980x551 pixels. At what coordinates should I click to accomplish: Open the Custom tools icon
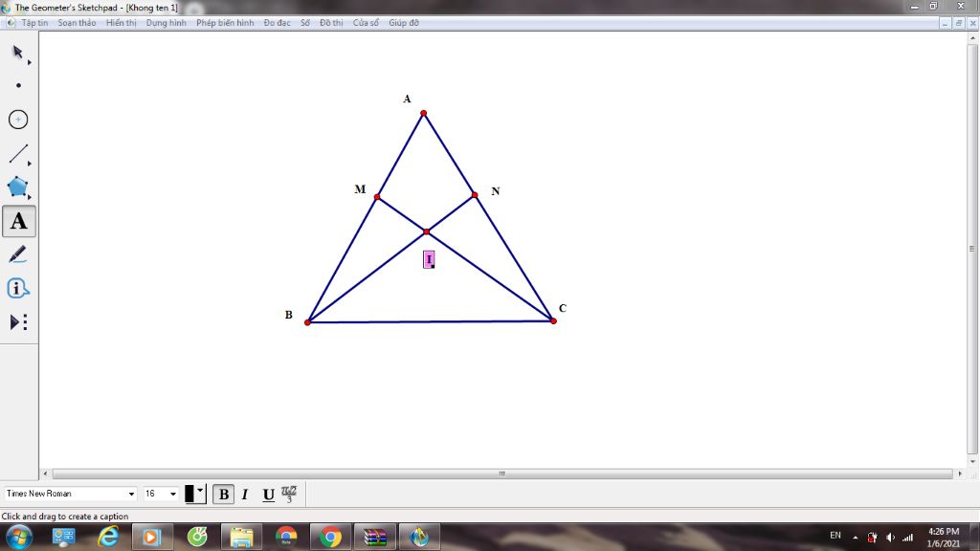point(18,322)
